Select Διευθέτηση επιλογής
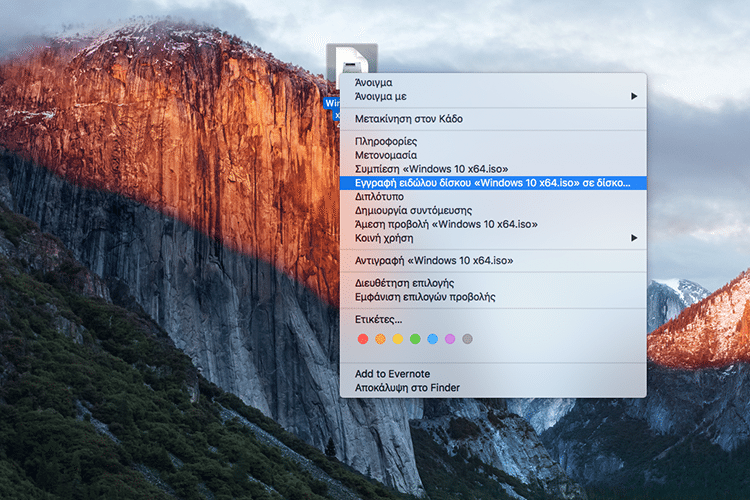The image size is (750, 500). click(493, 283)
